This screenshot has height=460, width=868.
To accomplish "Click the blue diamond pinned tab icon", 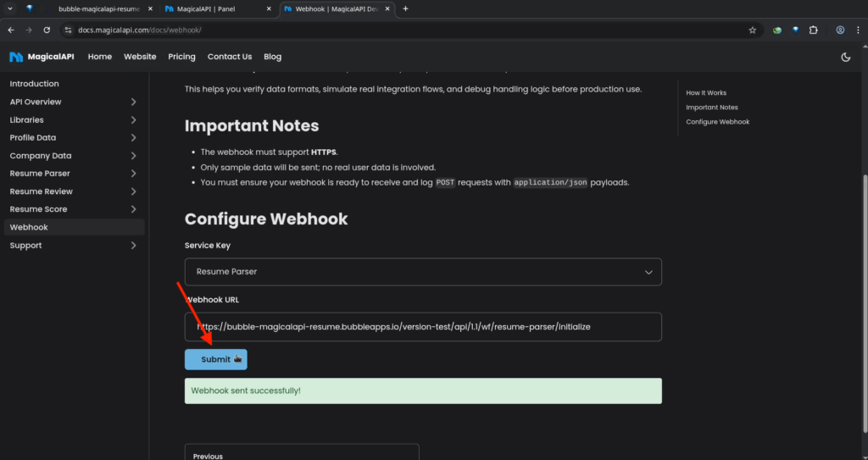I will pos(30,8).
